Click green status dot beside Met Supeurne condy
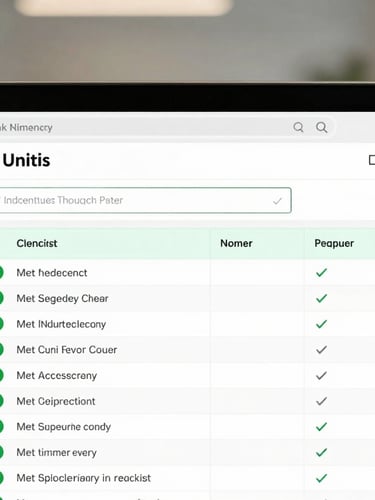The height and width of the screenshot is (500, 375). click(1, 427)
